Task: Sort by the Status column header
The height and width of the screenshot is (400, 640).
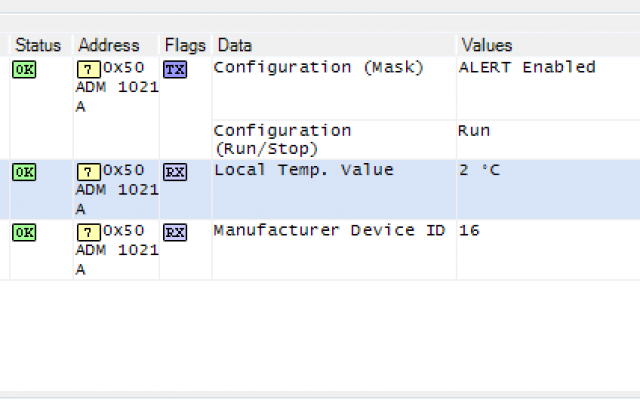Action: point(38,45)
